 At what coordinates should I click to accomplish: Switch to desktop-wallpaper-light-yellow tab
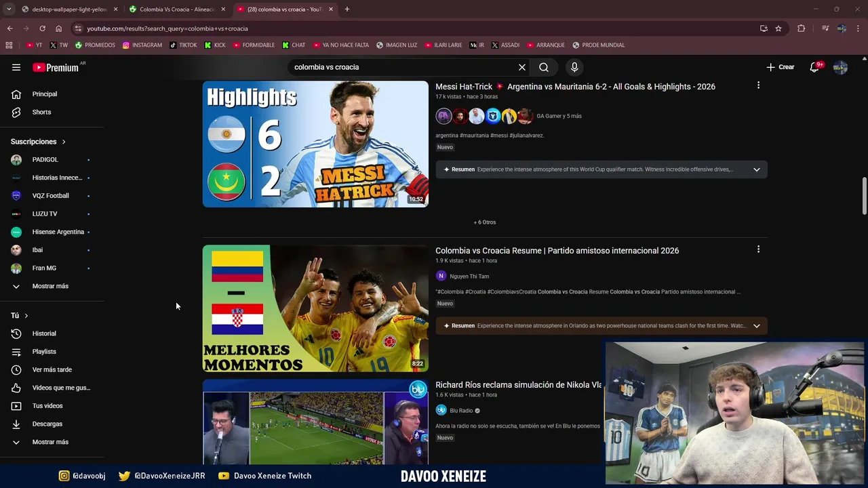click(x=70, y=9)
